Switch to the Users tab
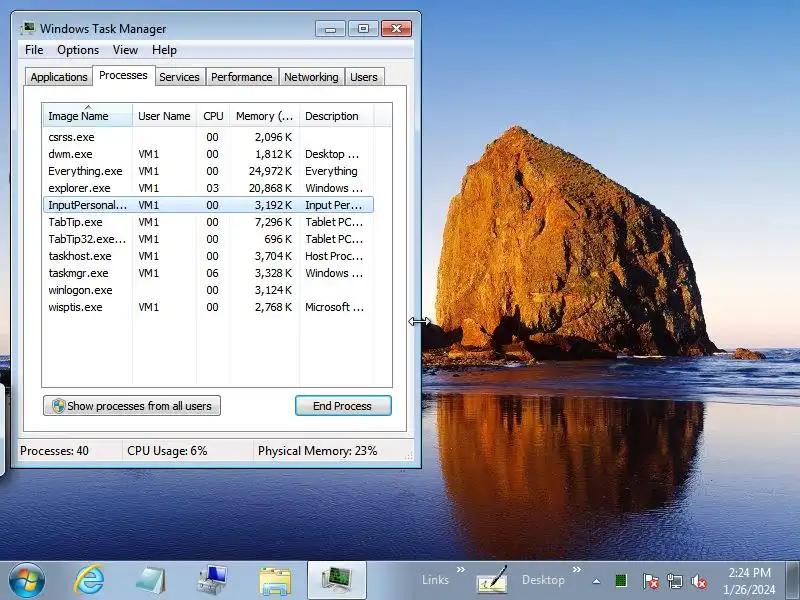 pos(364,77)
